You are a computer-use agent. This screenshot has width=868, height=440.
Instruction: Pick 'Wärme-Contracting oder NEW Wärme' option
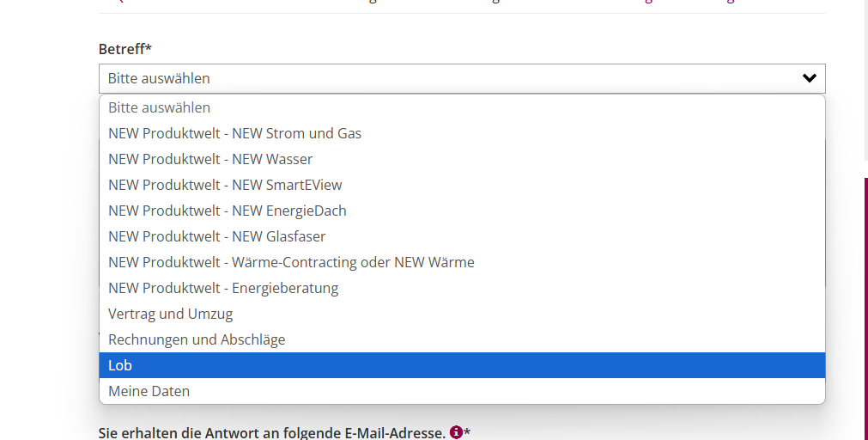(291, 262)
